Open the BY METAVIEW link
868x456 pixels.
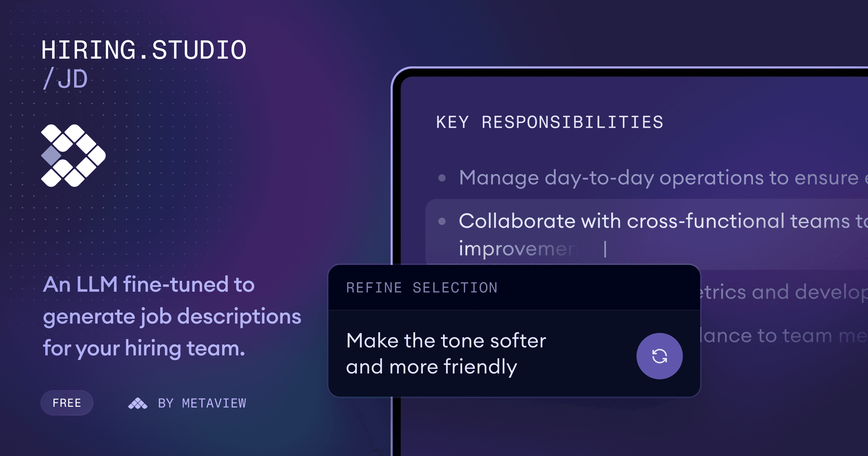click(x=202, y=403)
